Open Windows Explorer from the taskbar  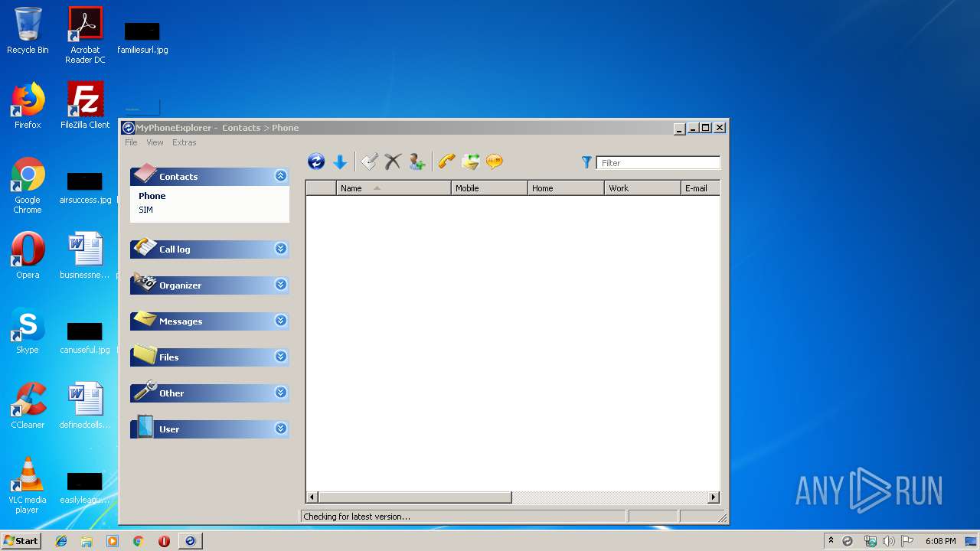click(87, 541)
